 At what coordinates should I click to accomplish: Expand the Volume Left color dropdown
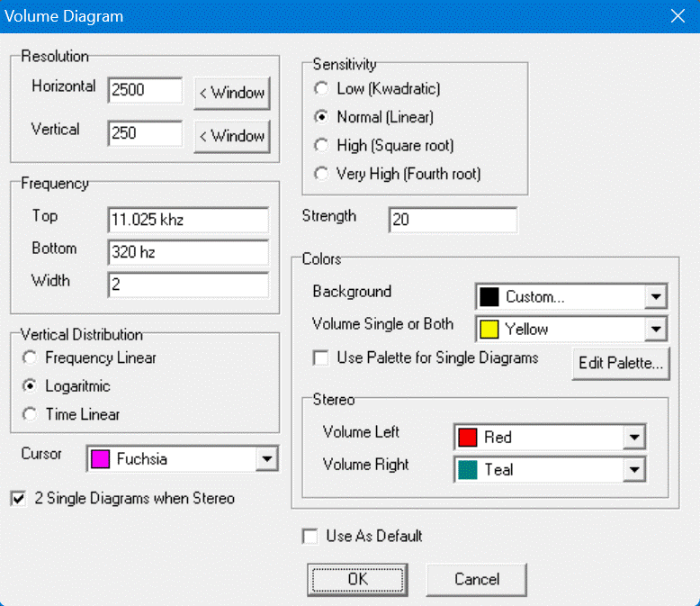click(x=634, y=438)
